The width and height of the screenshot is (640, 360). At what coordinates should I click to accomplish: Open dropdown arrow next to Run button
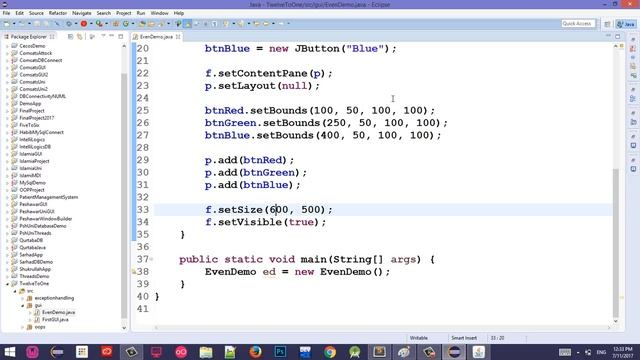tap(91, 24)
